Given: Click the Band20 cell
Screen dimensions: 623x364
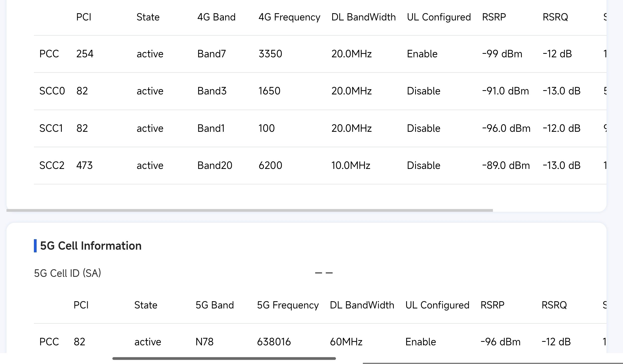Looking at the screenshot, I should click(x=215, y=165).
